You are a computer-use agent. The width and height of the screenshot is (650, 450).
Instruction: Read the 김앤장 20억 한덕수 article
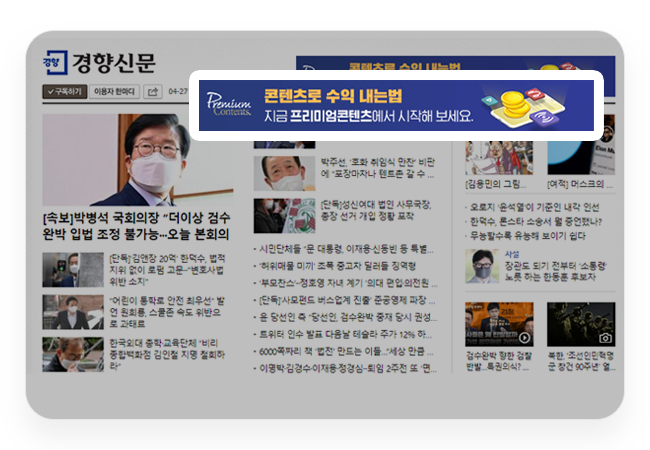point(167,270)
